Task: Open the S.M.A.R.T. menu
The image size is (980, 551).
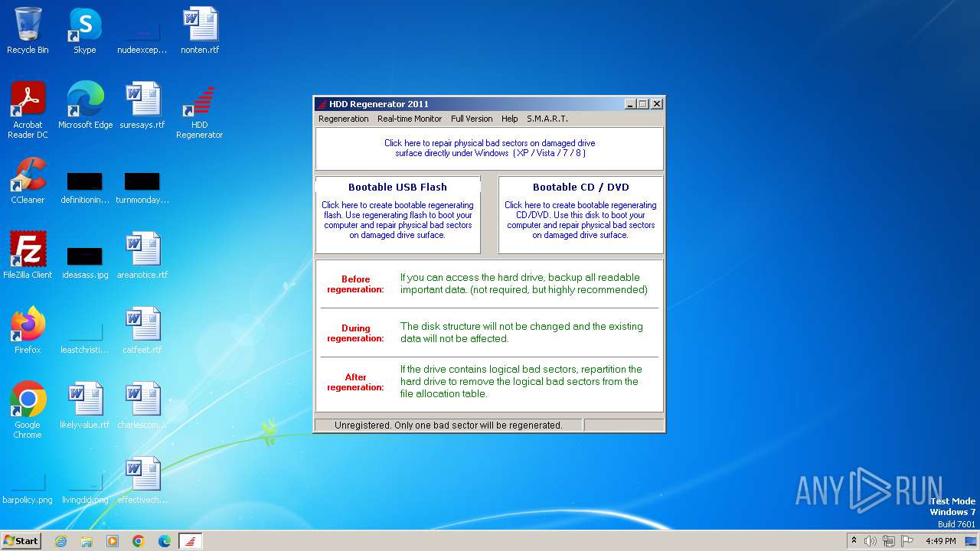Action: [547, 119]
